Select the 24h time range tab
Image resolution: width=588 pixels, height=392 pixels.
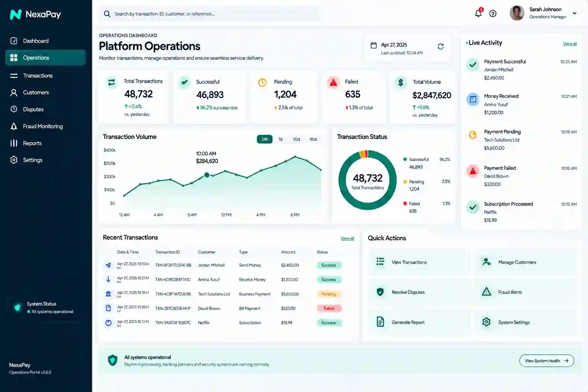coord(265,139)
